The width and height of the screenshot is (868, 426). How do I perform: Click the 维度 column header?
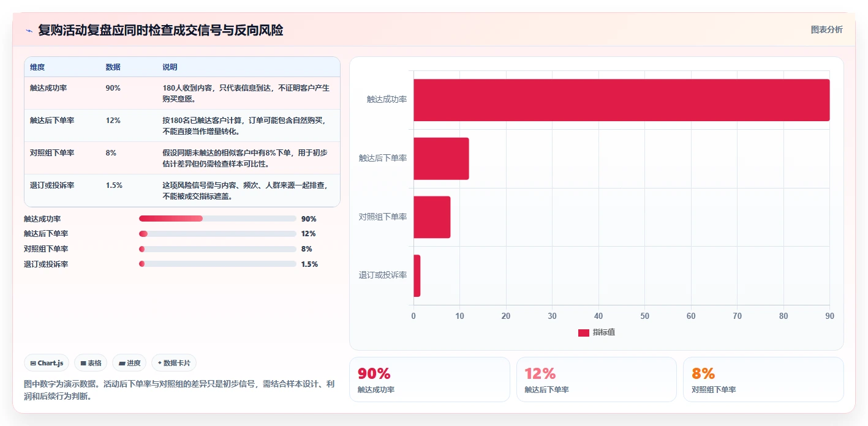click(x=37, y=67)
